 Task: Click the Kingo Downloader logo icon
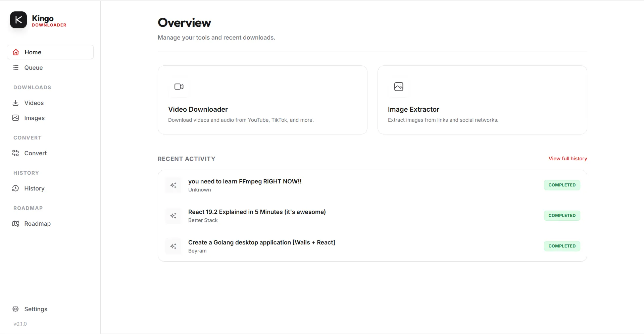pos(18,20)
